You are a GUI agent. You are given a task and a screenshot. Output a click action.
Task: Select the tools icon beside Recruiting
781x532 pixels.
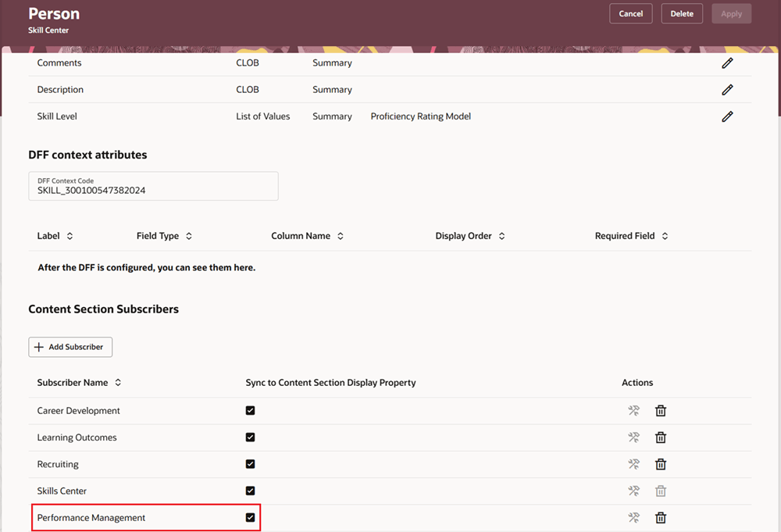633,463
